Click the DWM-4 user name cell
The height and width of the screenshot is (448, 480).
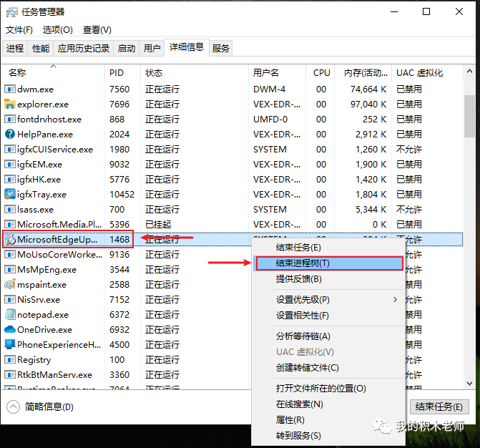pos(269,89)
